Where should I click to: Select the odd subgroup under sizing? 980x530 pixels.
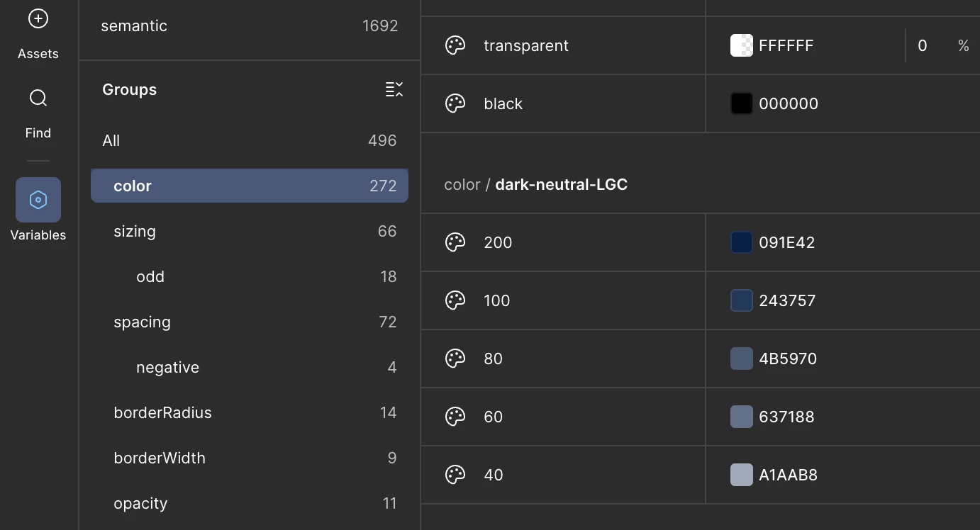click(x=250, y=276)
